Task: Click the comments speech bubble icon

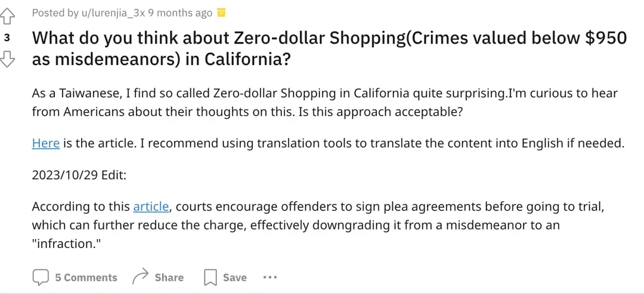Action: point(41,277)
